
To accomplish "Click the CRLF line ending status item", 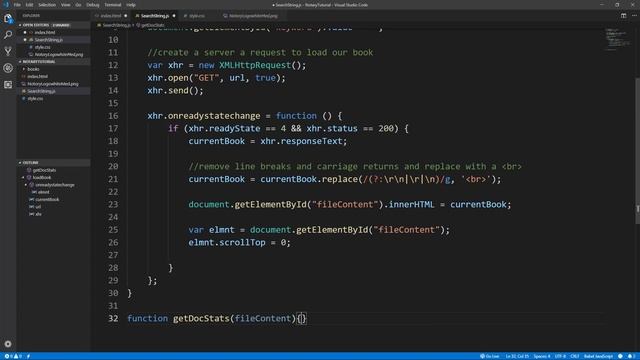I will [x=575, y=356].
